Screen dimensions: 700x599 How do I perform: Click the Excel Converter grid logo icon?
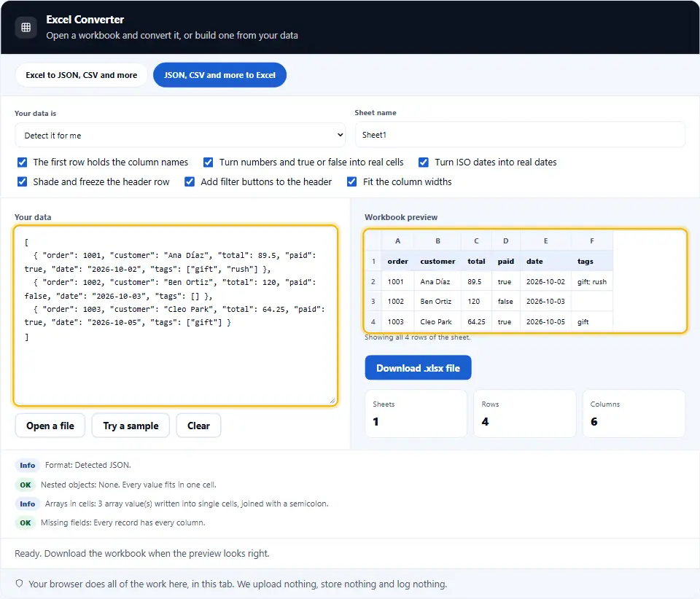(26, 27)
